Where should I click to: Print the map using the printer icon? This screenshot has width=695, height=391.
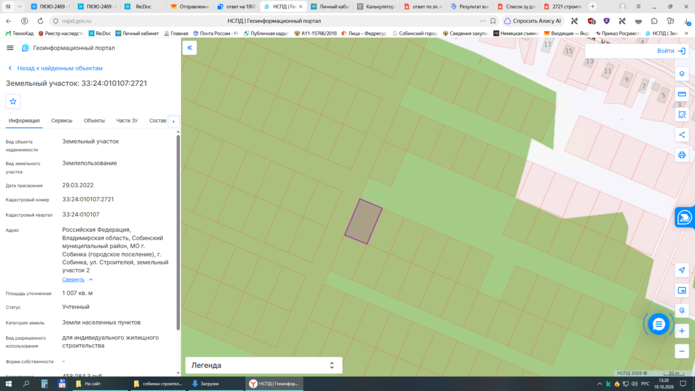[x=682, y=155]
